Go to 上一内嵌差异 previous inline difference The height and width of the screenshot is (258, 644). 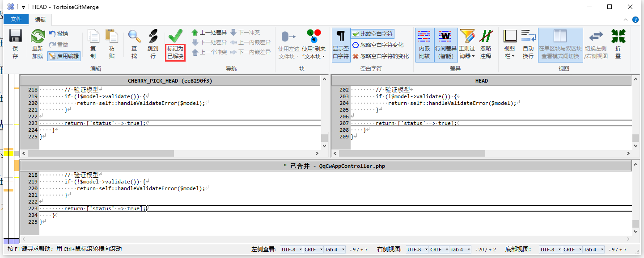(x=250, y=42)
